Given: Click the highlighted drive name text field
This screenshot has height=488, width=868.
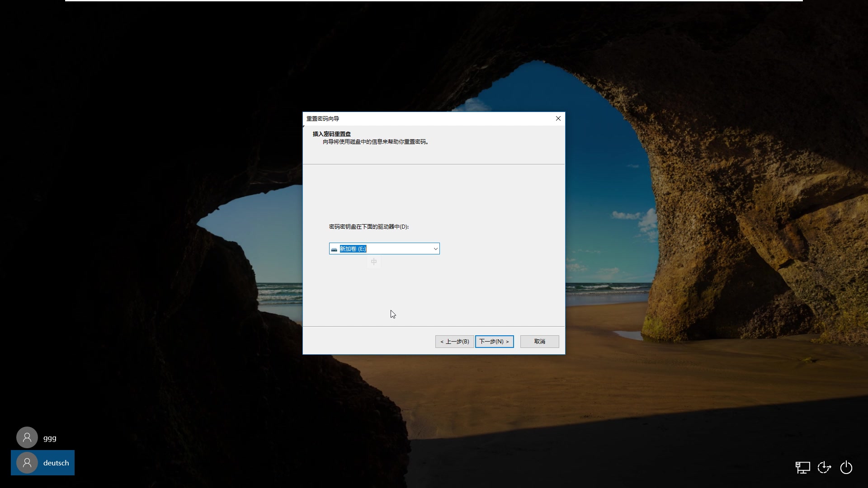Looking at the screenshot, I should (x=354, y=249).
